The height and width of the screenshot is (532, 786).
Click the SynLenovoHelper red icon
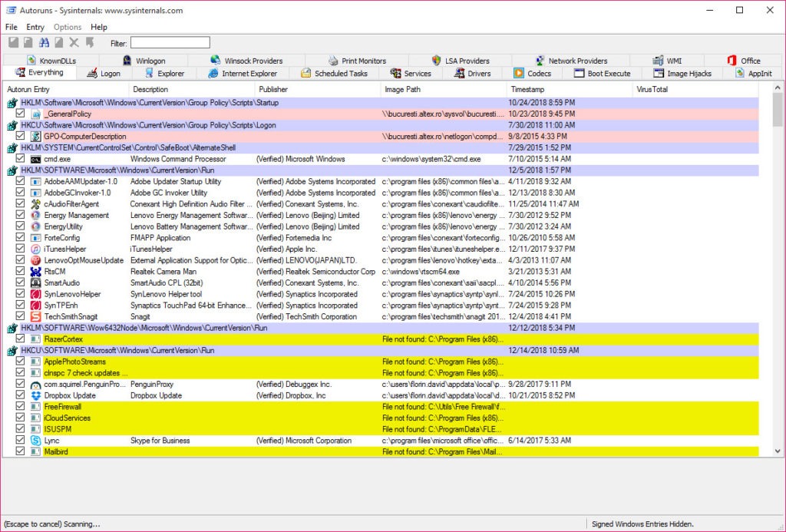35,294
